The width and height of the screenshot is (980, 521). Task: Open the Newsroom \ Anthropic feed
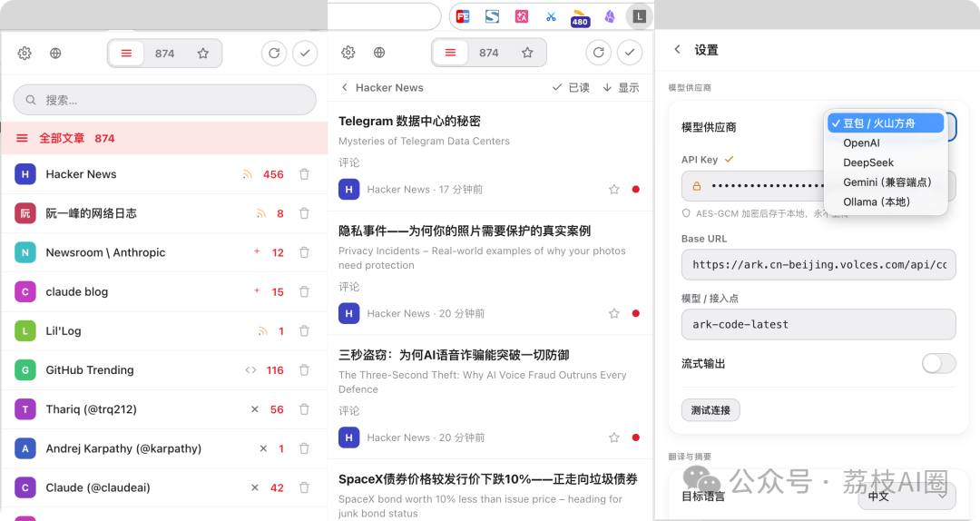(x=164, y=252)
